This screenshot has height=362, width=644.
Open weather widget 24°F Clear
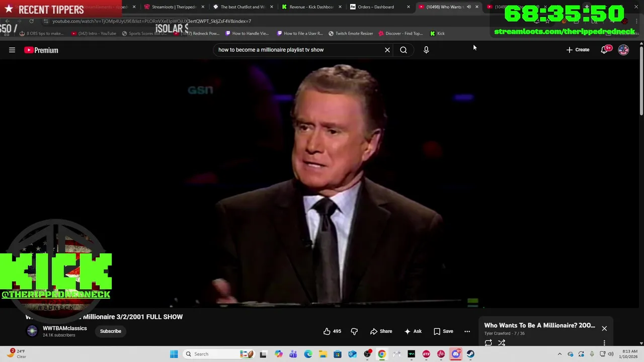pos(16,354)
